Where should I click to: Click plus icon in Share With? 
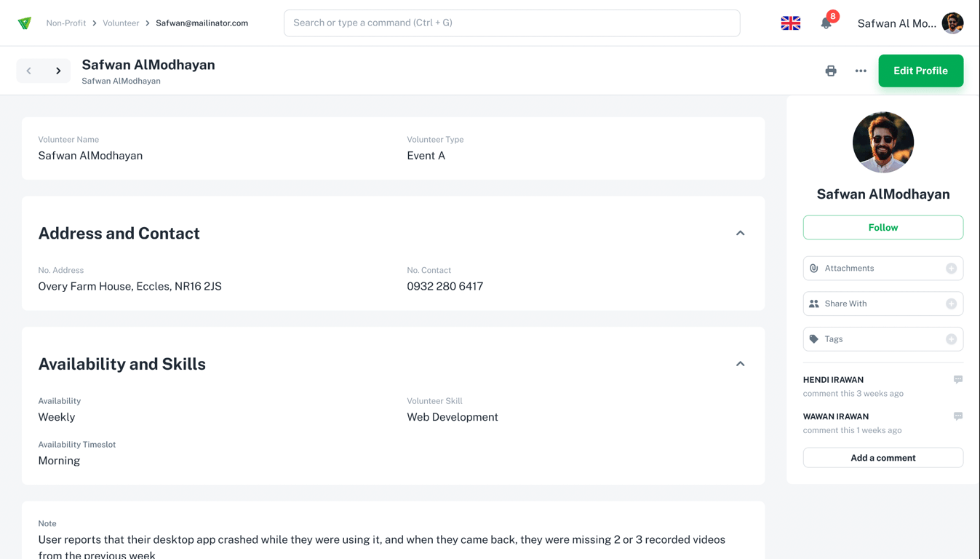[x=951, y=304]
